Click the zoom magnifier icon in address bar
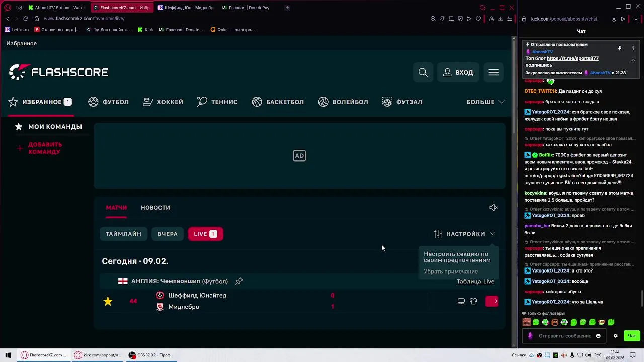 (x=433, y=19)
